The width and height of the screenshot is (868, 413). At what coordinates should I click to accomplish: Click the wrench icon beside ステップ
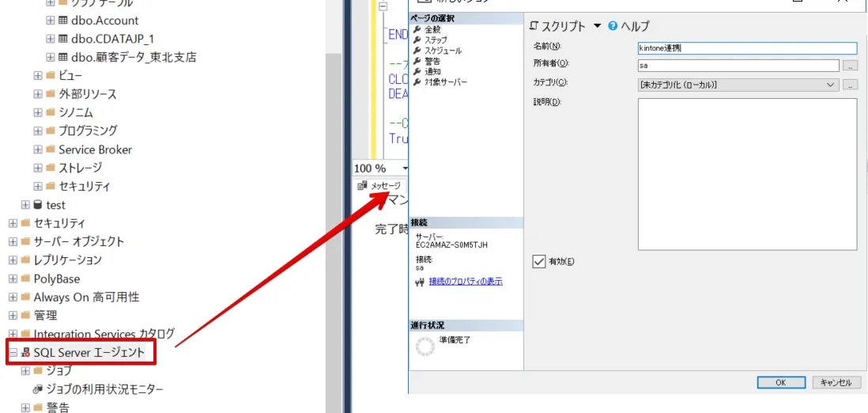coord(417,40)
